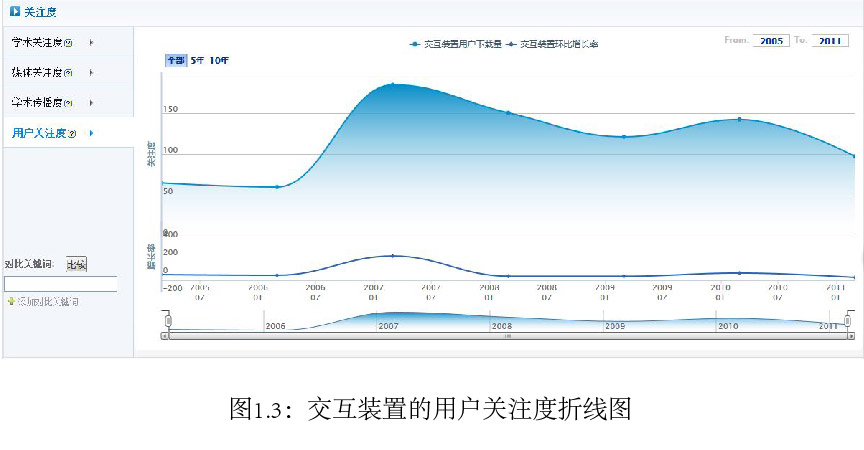864x450 pixels.
Task: Click the download curve point on the 150 line
Action: [508, 113]
